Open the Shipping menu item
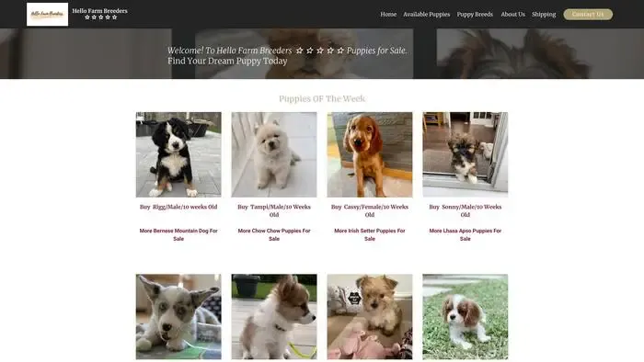Image resolution: width=644 pixels, height=362 pixels. (x=544, y=15)
